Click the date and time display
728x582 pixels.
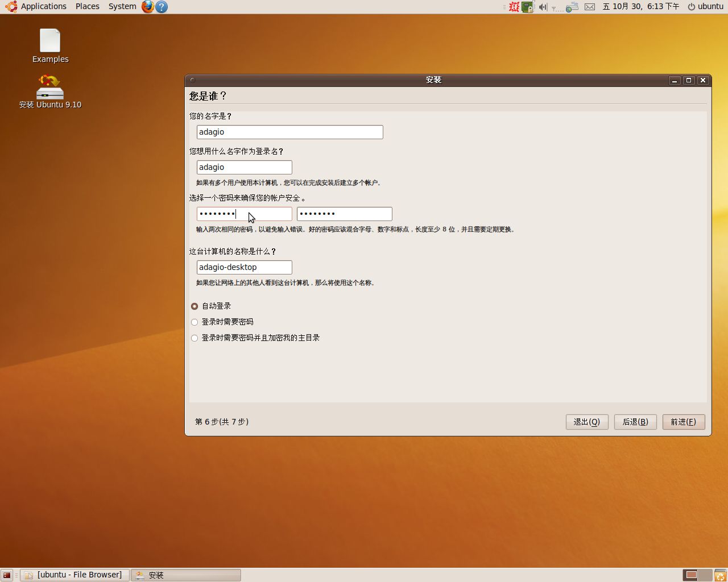click(641, 6)
